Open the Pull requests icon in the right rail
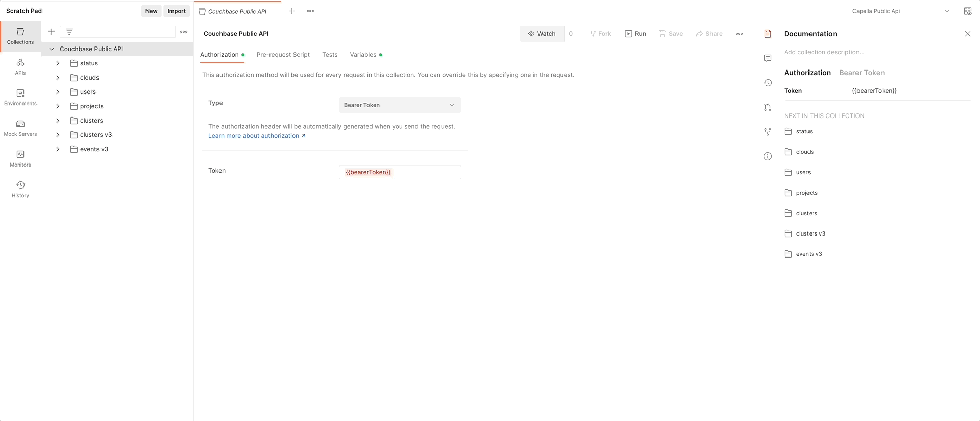 pyautogui.click(x=768, y=107)
